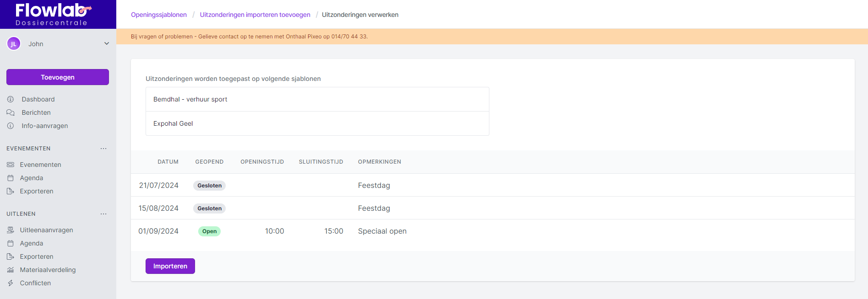Click the green Open status badge

209,231
